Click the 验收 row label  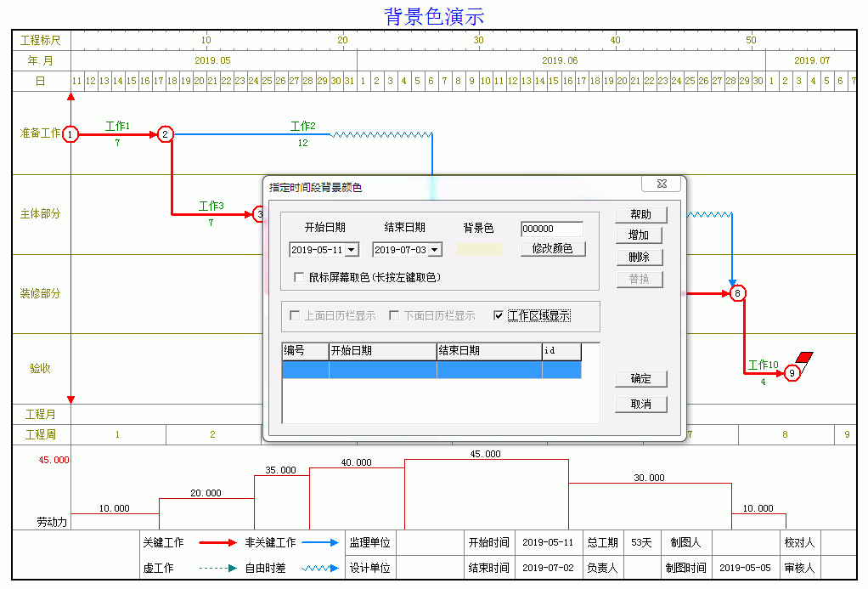[41, 369]
